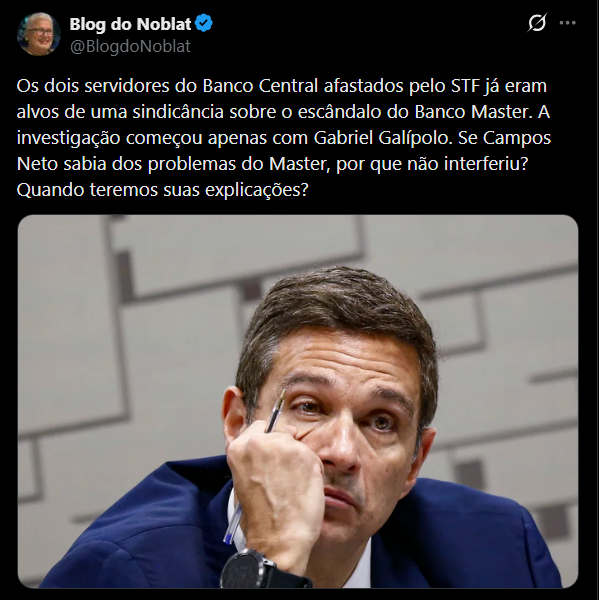The width and height of the screenshot is (599, 600).
Task: Click the word investigação in the post
Action: pyautogui.click(x=69, y=138)
